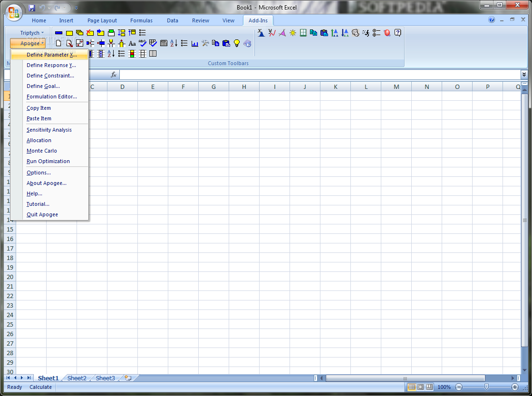Click the horizontal scrollbar thumb

[405, 378]
